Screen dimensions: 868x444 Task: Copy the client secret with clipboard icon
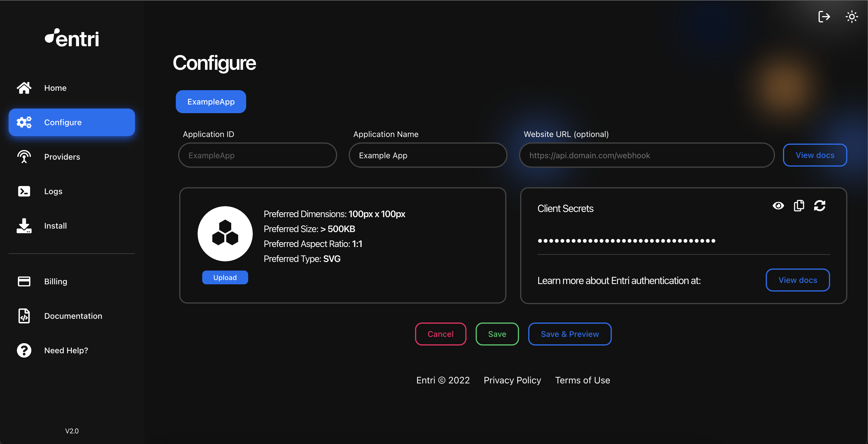pyautogui.click(x=798, y=206)
